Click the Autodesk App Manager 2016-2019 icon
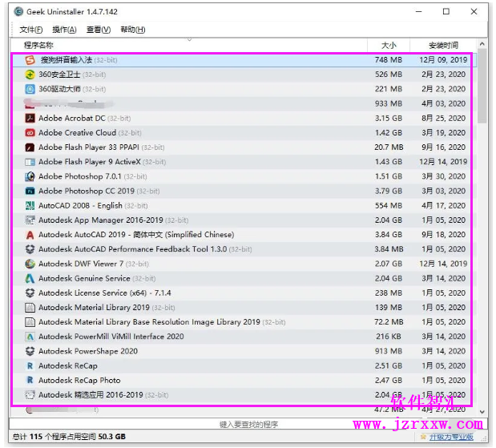Viewport: 496px width, 448px height. coord(30,220)
